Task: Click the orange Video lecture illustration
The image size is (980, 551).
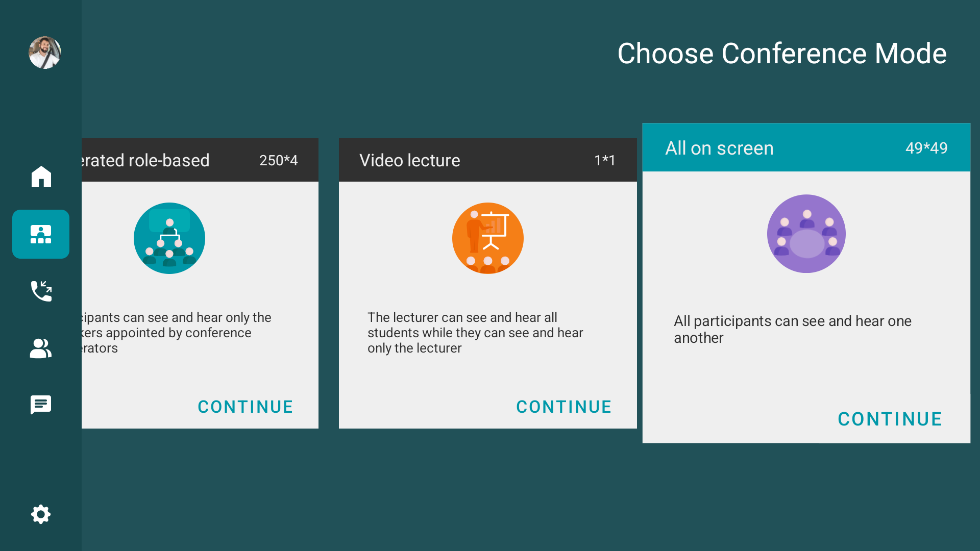Action: point(488,238)
